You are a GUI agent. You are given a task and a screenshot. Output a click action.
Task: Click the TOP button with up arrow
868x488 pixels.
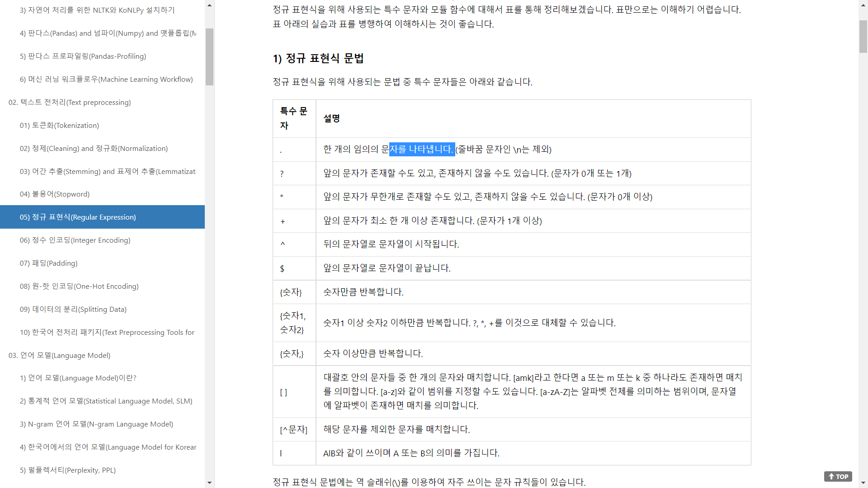click(x=838, y=477)
